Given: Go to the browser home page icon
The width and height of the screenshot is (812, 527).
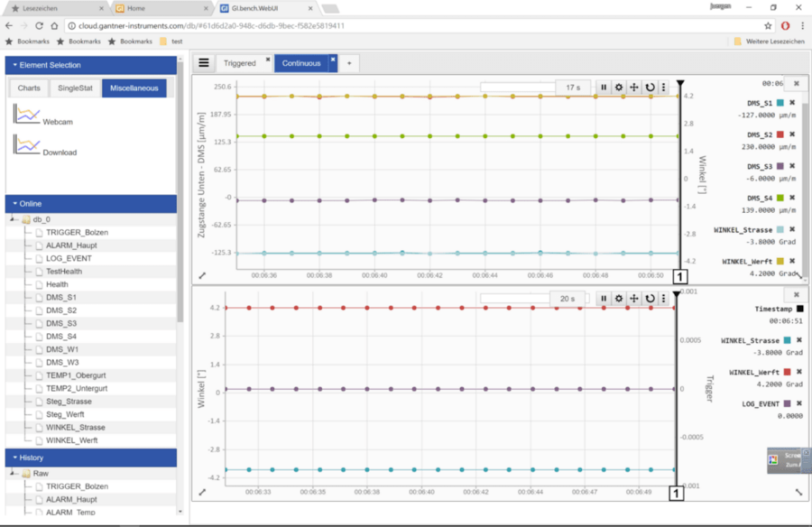Looking at the screenshot, I should pos(54,25).
